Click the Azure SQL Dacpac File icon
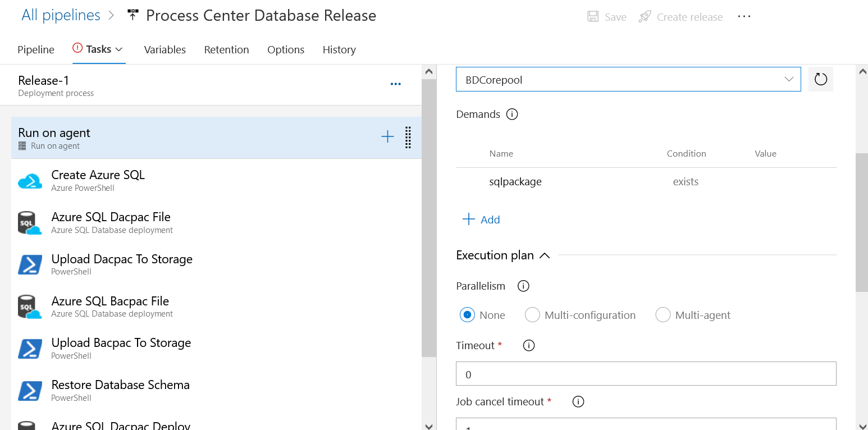The height and width of the screenshot is (430, 868). (x=30, y=223)
